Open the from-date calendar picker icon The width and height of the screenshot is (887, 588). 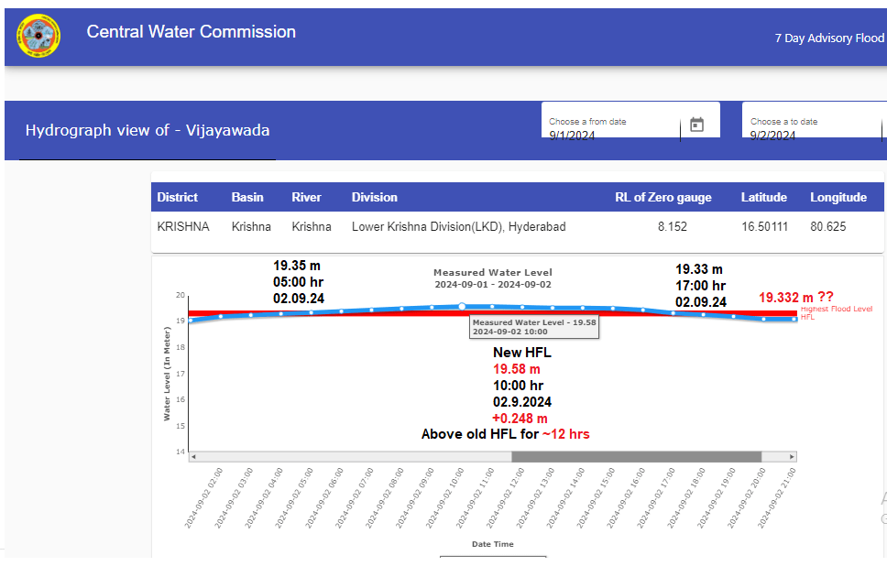tap(696, 125)
